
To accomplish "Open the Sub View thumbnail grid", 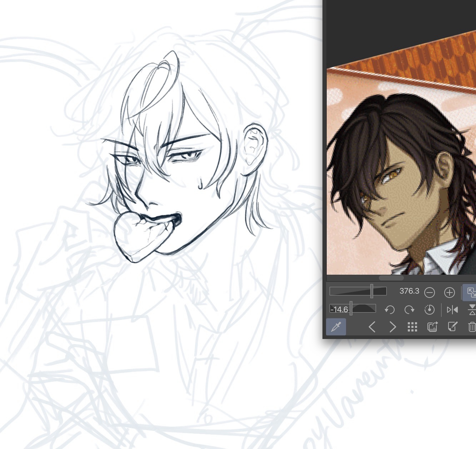I will (x=412, y=326).
